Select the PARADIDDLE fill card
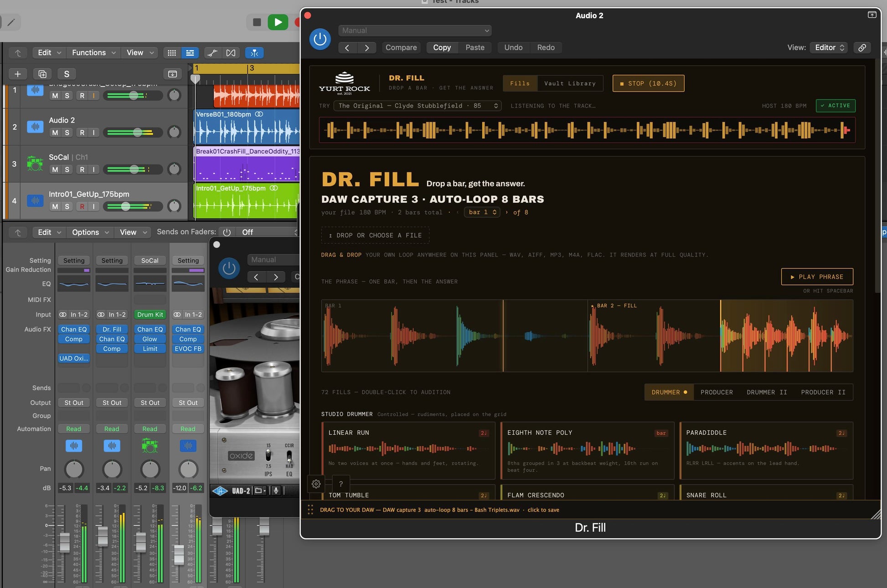 (x=766, y=450)
